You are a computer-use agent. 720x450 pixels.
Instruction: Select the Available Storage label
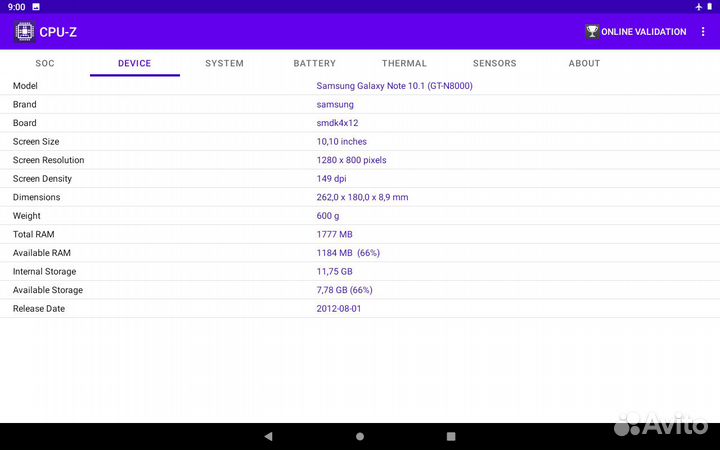[x=48, y=290]
